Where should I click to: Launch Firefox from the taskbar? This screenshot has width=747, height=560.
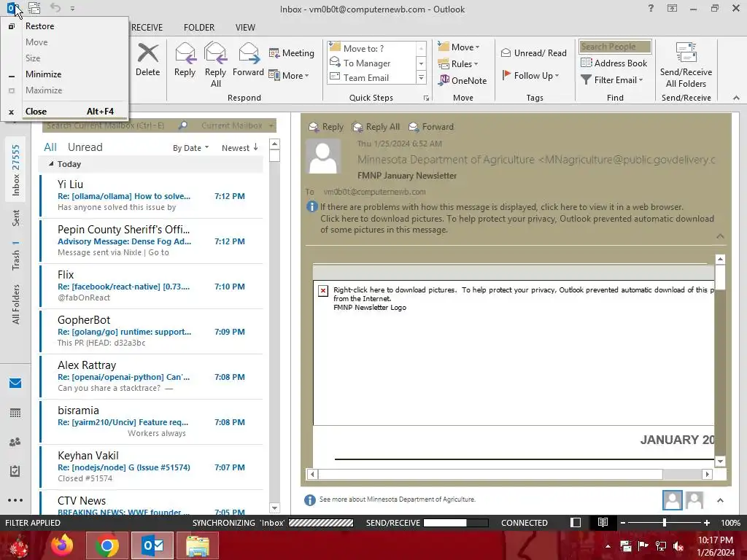[63, 545]
